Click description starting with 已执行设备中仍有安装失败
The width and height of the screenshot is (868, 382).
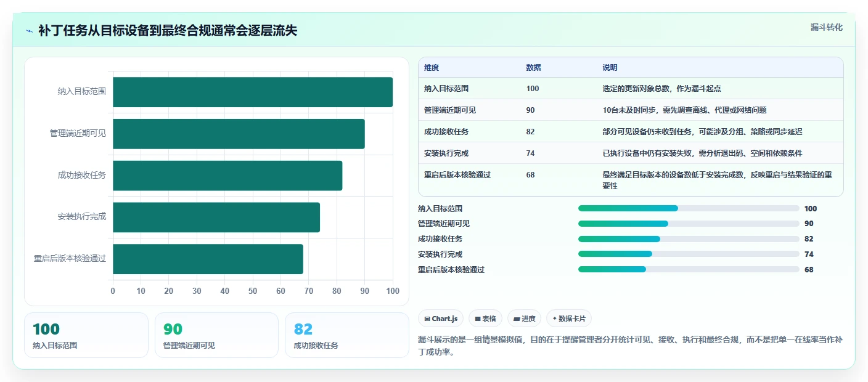pyautogui.click(x=702, y=153)
